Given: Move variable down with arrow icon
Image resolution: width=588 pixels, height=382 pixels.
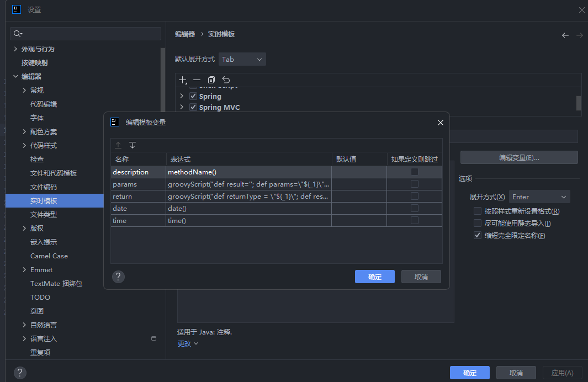Looking at the screenshot, I should (133, 145).
